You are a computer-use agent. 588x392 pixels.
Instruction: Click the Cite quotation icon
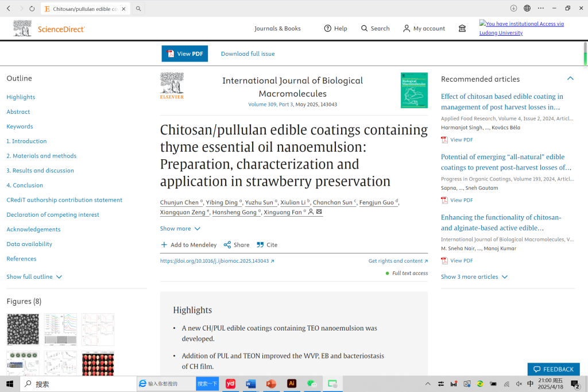[260, 245]
